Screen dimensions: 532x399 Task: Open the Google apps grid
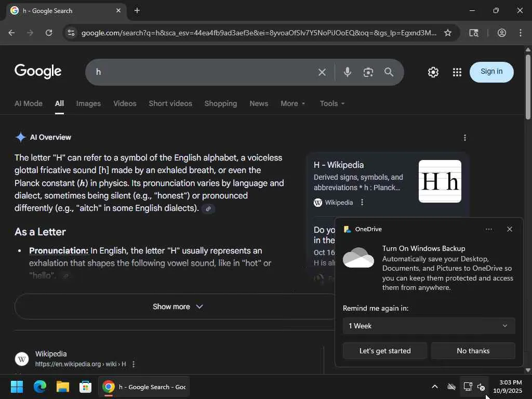tap(457, 72)
